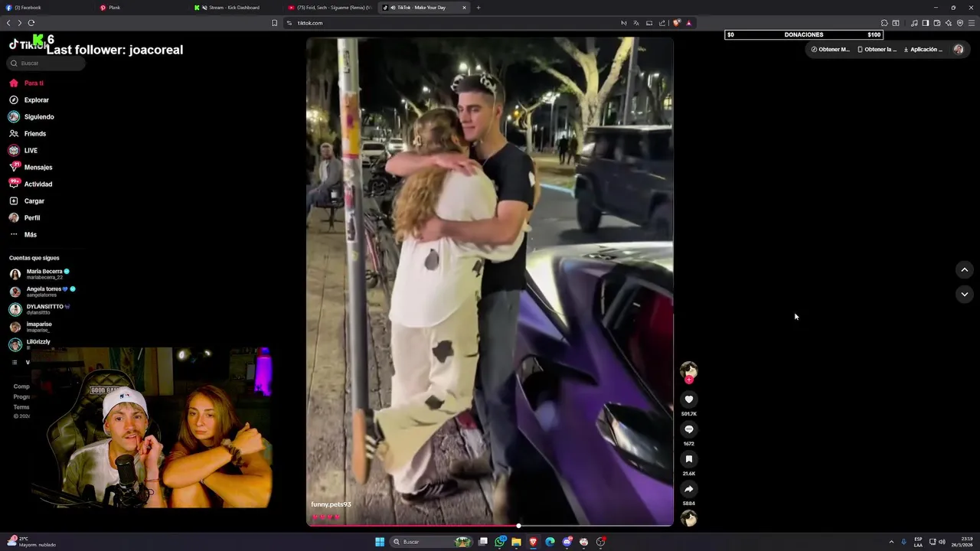
Task: Click the Cargar upload option
Action: (x=27, y=201)
